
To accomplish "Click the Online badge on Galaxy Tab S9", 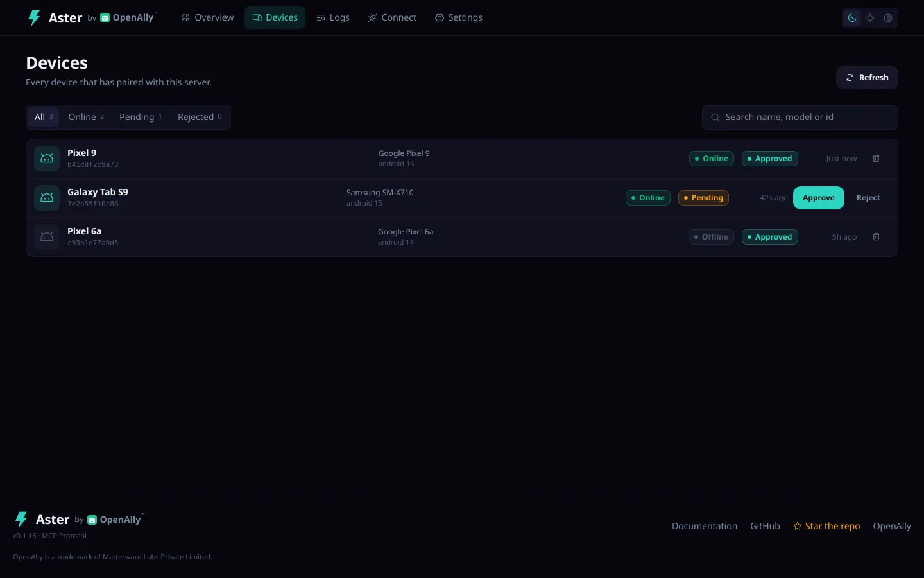I will [648, 198].
